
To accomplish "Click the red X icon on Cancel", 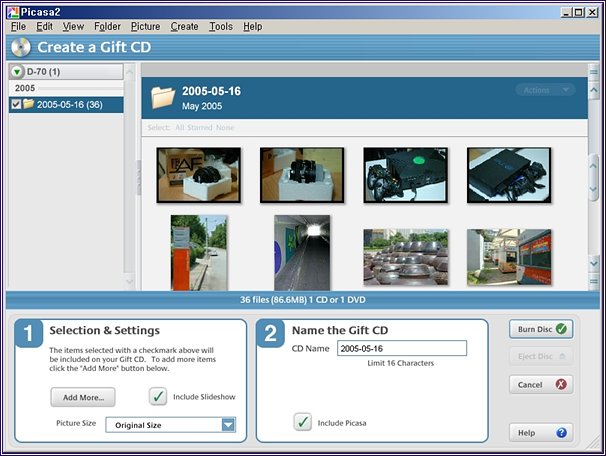I will point(562,385).
